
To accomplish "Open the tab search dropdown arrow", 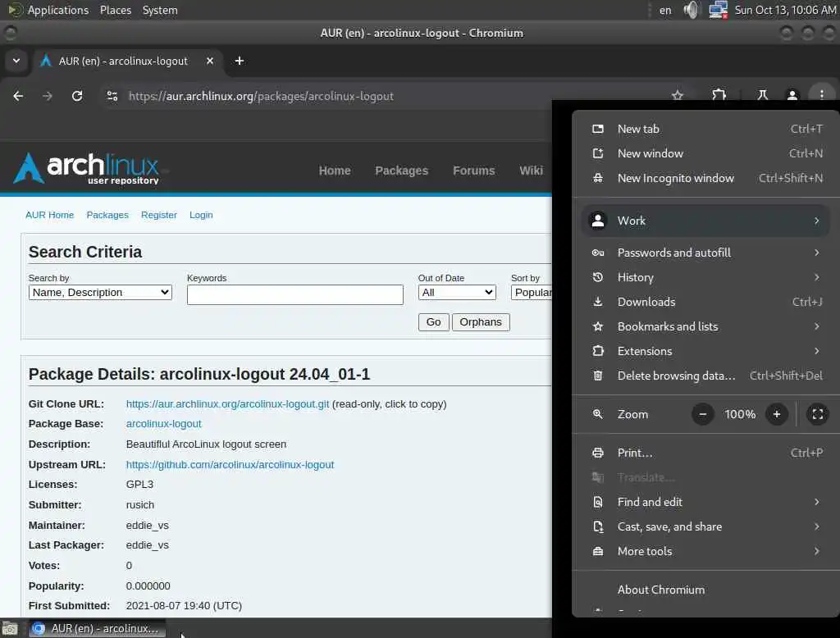I will 16,61.
